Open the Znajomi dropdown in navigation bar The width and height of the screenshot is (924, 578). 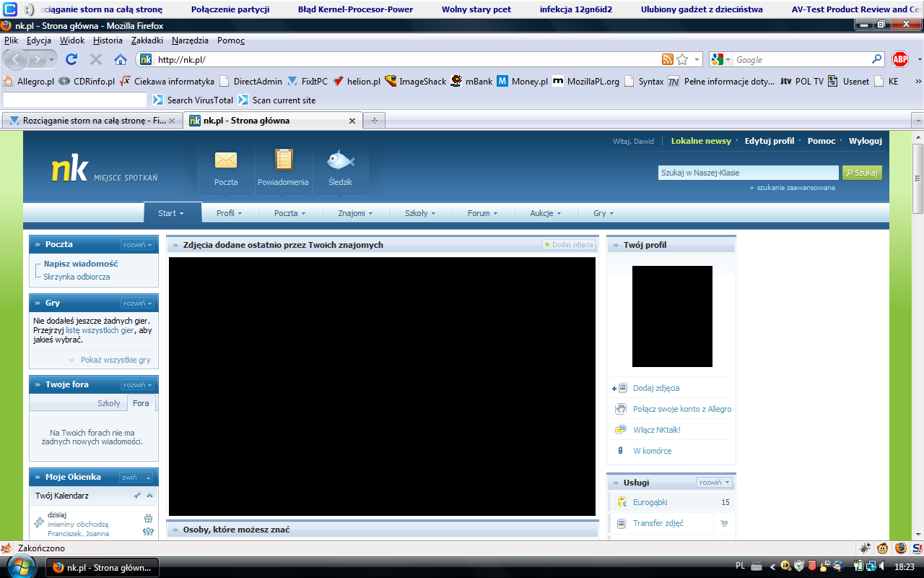click(x=354, y=213)
